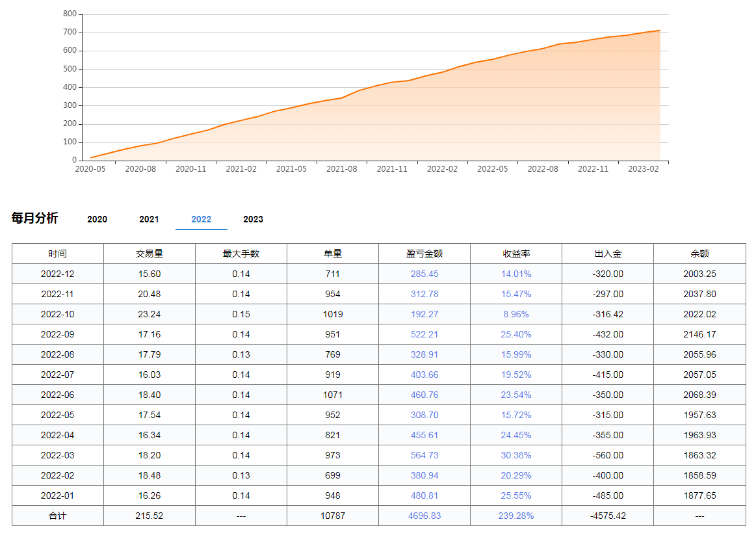Screen dimensions: 756x539
Task: Select the 收益率 column header
Action: click(x=515, y=254)
